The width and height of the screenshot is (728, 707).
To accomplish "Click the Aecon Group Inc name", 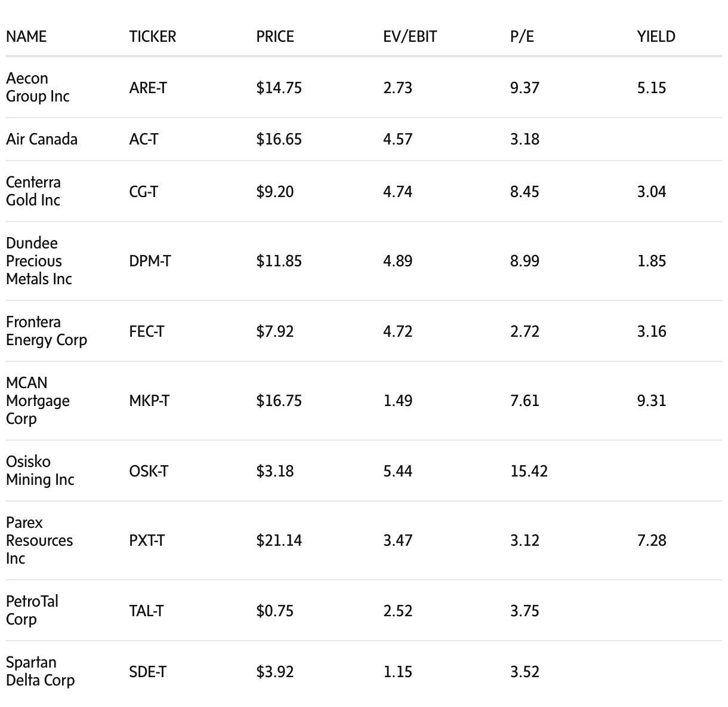I will pyautogui.click(x=38, y=87).
